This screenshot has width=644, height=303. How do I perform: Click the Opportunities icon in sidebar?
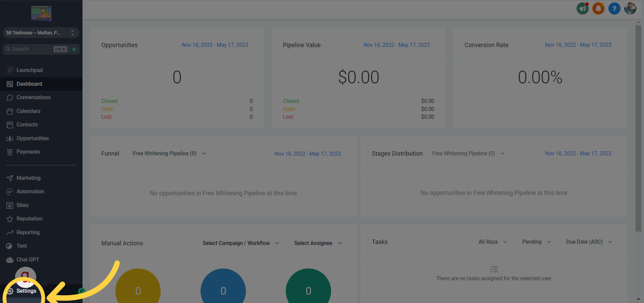[x=10, y=138]
